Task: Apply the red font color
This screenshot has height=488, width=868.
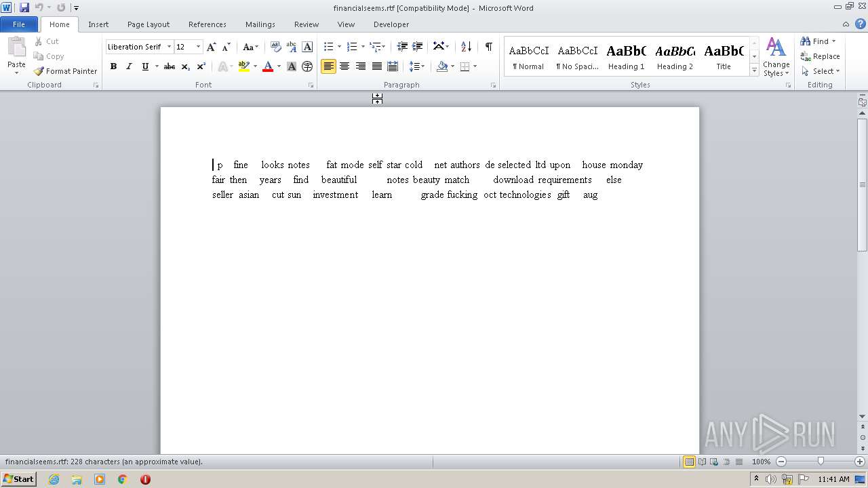Action: pyautogui.click(x=268, y=66)
